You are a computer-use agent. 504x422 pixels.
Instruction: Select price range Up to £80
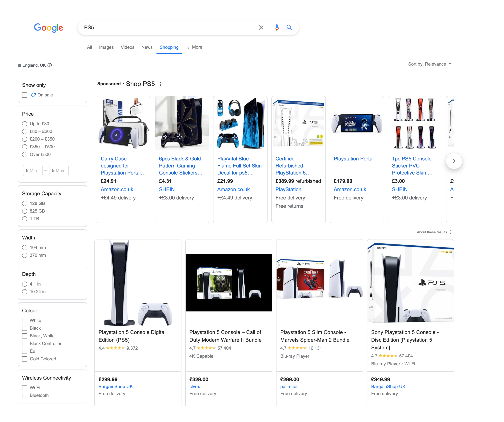coord(25,124)
